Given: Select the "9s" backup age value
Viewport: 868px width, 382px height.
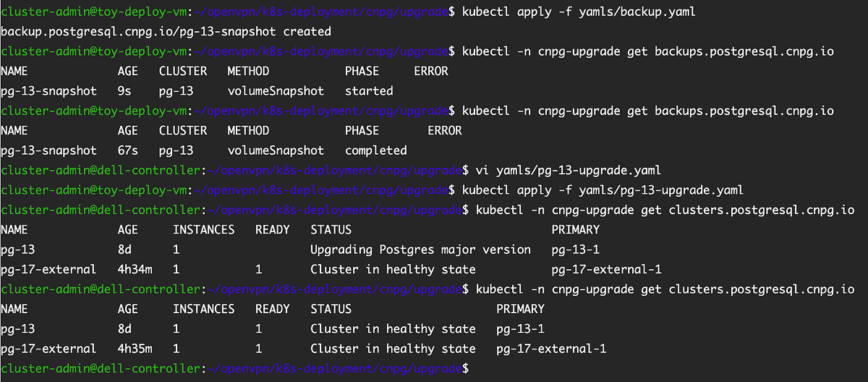Looking at the screenshot, I should point(125,91).
